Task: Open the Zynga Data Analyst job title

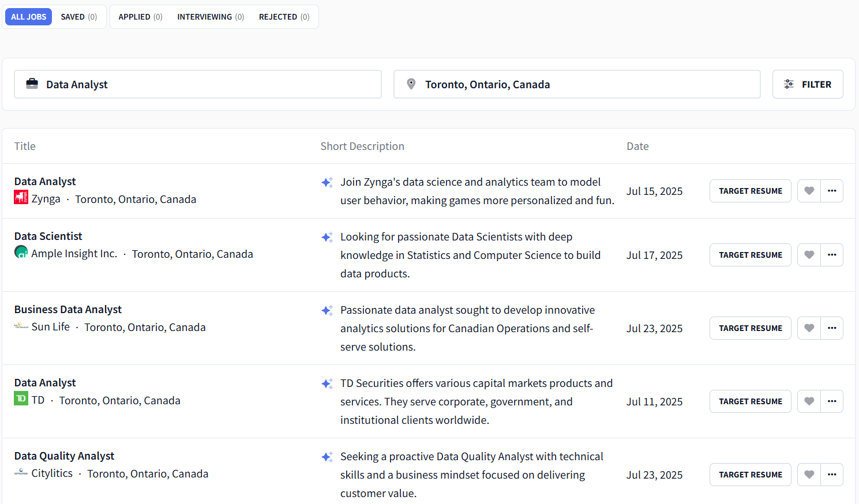Action: (45, 182)
